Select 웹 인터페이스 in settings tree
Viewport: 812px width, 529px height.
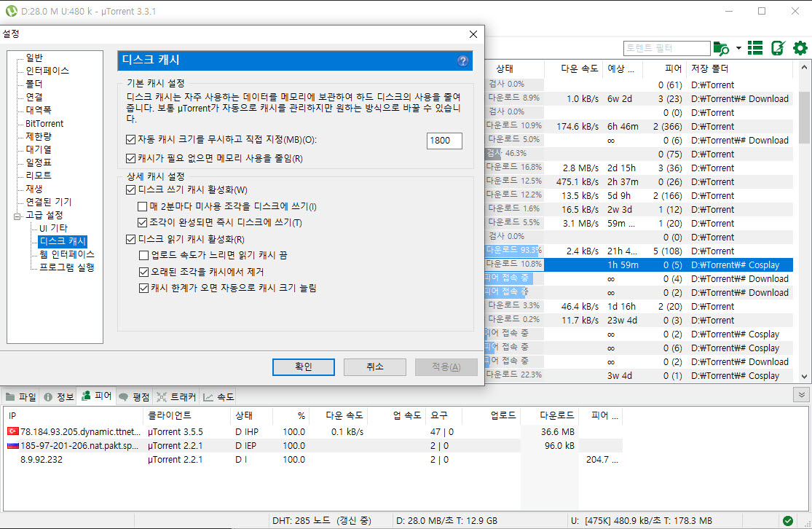tap(67, 254)
